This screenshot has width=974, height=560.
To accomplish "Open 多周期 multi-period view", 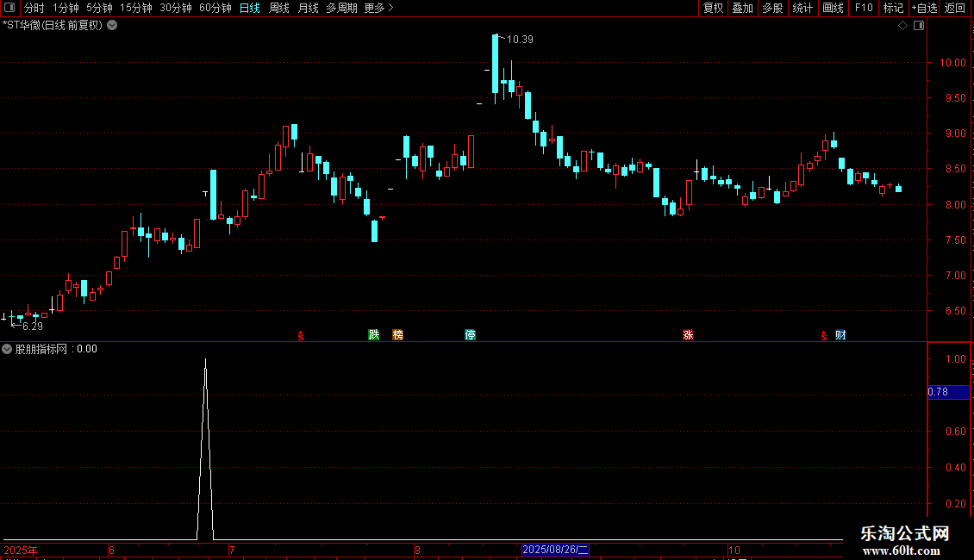I will pyautogui.click(x=341, y=8).
